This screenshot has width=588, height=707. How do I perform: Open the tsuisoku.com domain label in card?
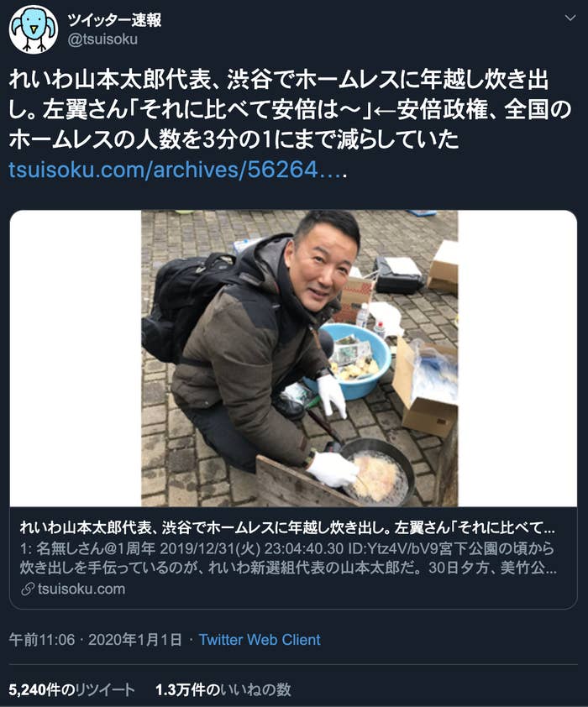[81, 589]
